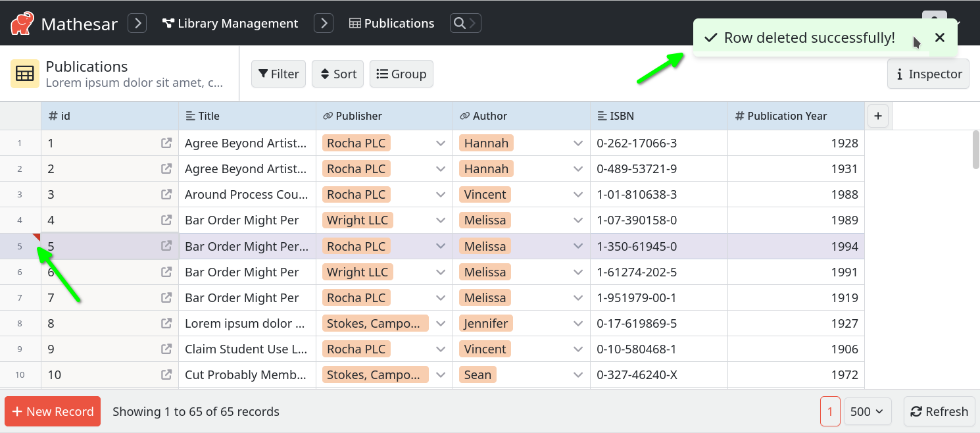Open Filter options for the table
The height and width of the screenshot is (433, 980).
pos(278,74)
